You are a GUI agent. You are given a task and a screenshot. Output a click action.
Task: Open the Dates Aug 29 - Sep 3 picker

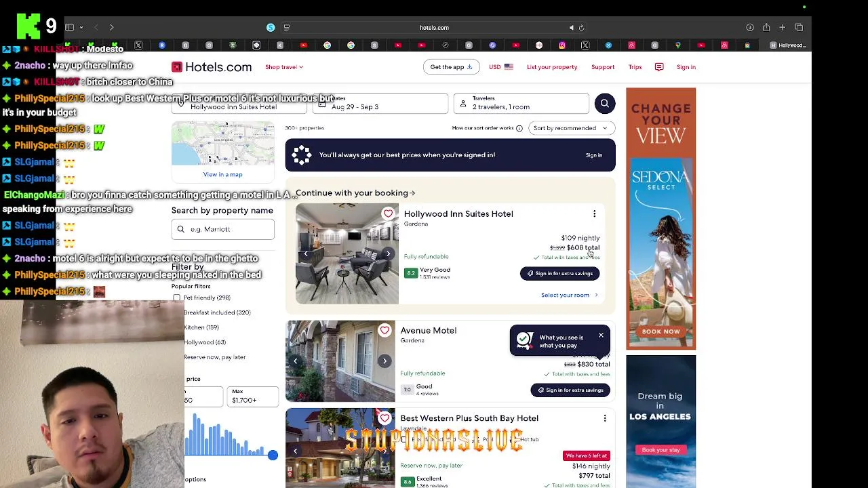click(x=380, y=103)
